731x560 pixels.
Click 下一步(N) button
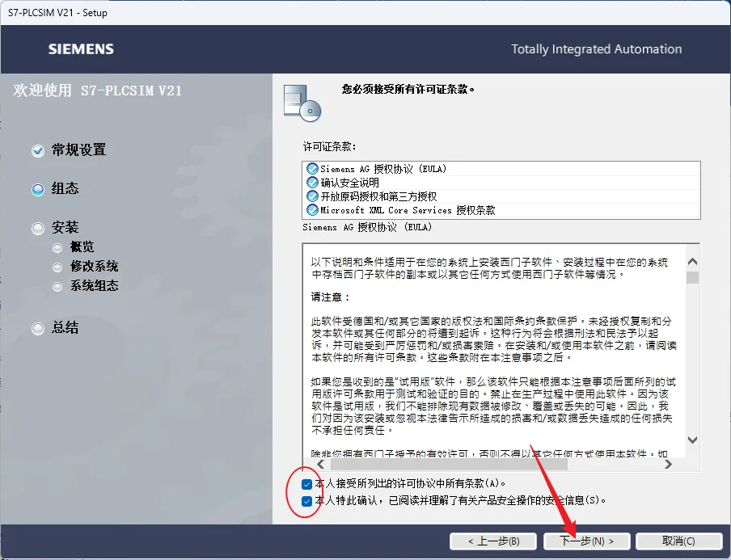point(587,541)
